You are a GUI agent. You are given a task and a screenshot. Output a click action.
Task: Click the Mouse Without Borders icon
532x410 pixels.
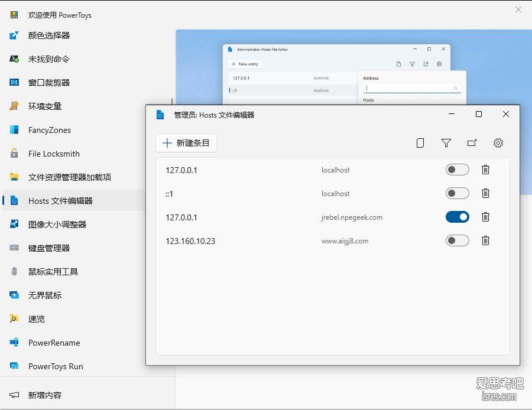[x=14, y=295]
